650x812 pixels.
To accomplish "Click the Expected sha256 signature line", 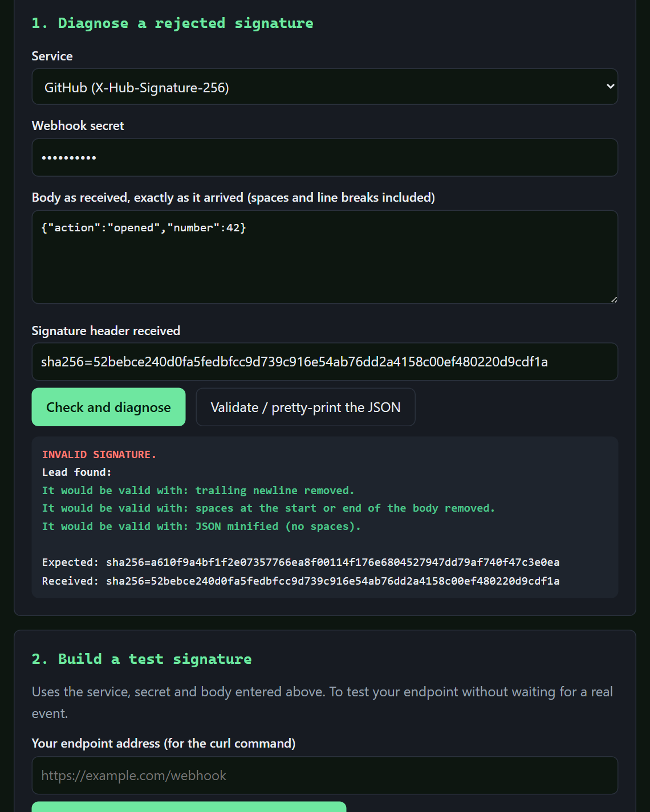I will 301,562.
